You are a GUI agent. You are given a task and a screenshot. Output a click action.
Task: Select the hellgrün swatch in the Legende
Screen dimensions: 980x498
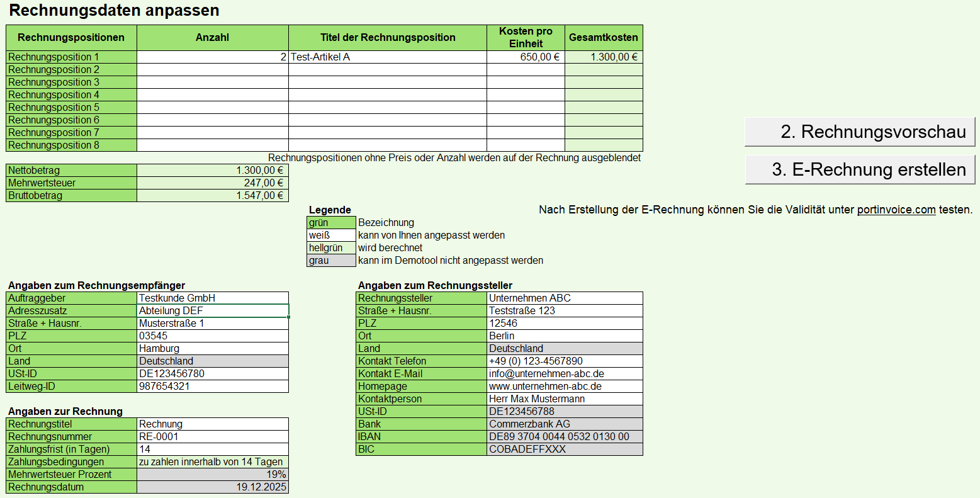point(330,247)
